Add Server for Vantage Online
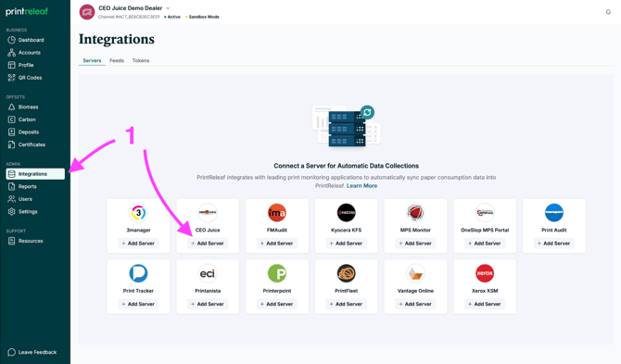Viewport: 621px width, 364px height. tap(415, 304)
